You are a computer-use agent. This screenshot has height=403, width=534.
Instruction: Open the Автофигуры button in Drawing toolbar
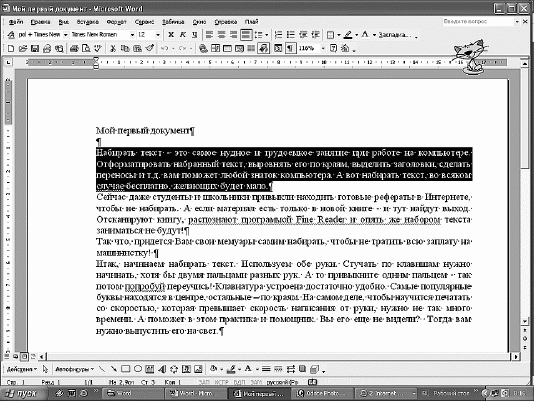coord(74,369)
